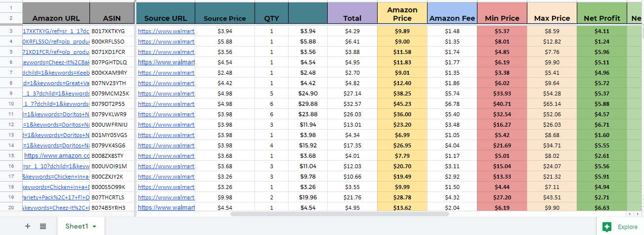Click the Amazon Fee column header cell
Viewport: 644px width, 235px height.
point(452,18)
